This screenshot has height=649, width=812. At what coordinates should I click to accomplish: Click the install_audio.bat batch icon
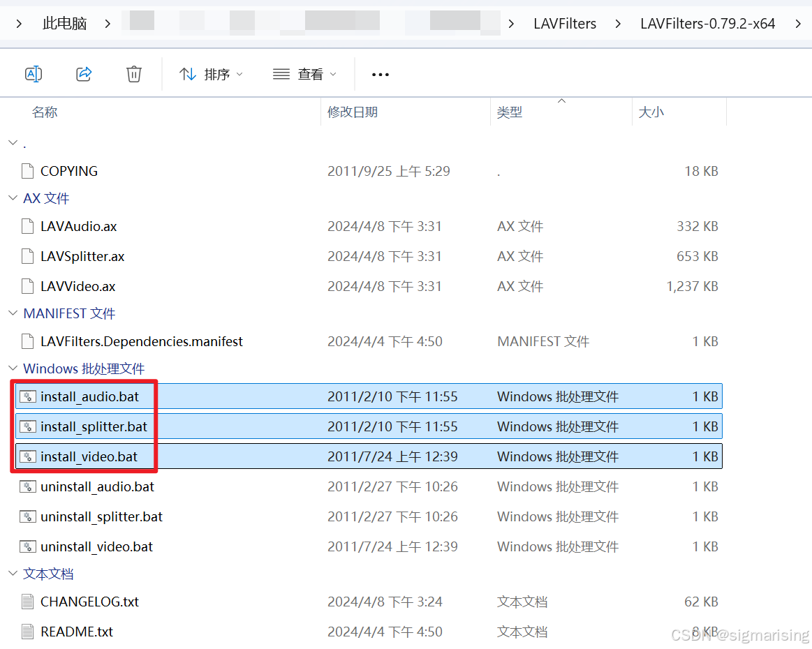(x=27, y=396)
